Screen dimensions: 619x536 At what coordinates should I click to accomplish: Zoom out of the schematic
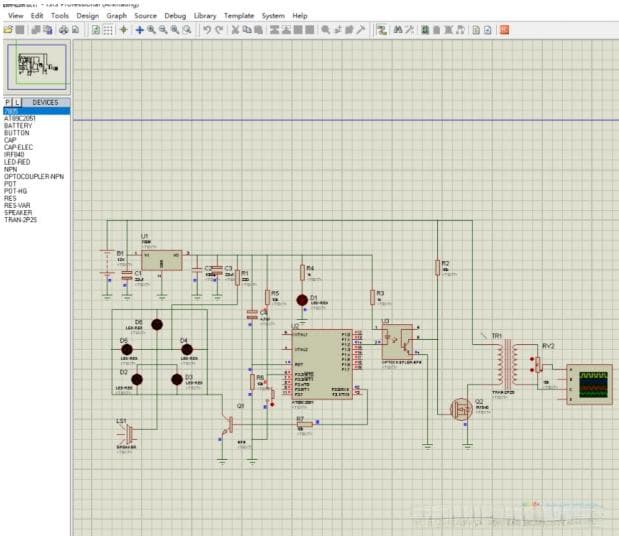(x=163, y=30)
